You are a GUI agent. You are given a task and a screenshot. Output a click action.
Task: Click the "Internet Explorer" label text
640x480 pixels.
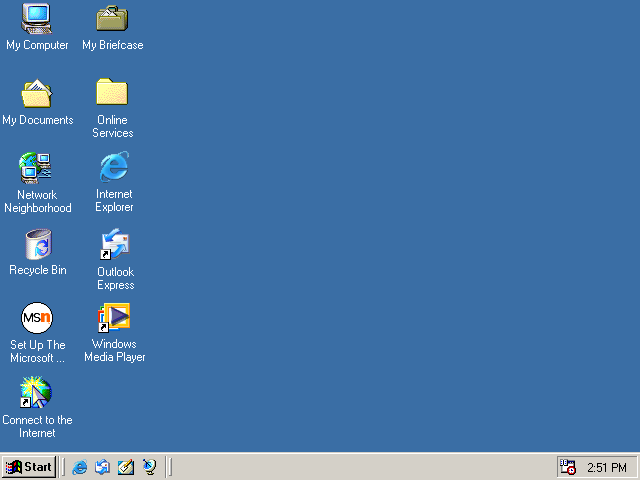pos(114,200)
